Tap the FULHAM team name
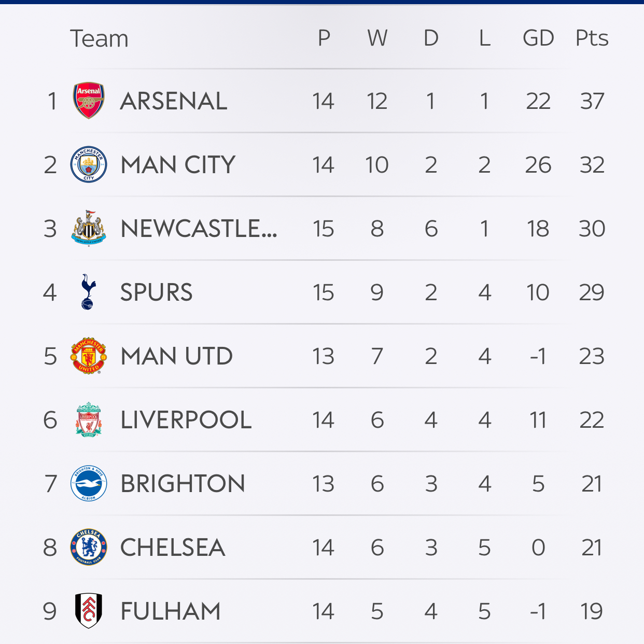The height and width of the screenshot is (644, 644). (x=171, y=611)
